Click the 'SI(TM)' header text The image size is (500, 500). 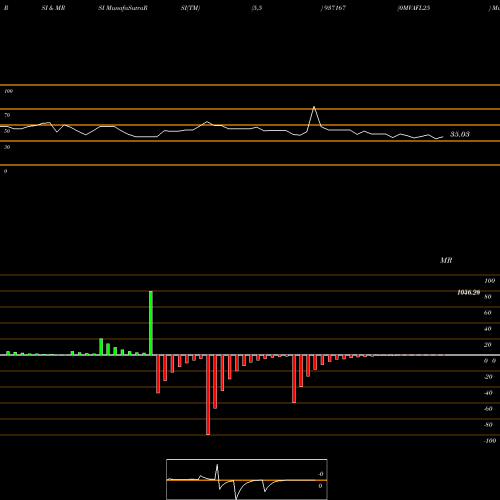[x=190, y=8]
